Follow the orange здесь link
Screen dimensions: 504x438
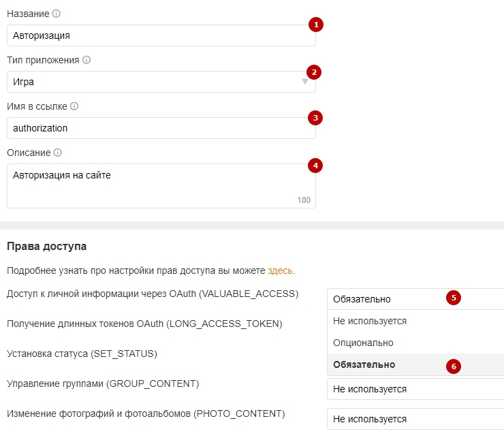(280, 270)
